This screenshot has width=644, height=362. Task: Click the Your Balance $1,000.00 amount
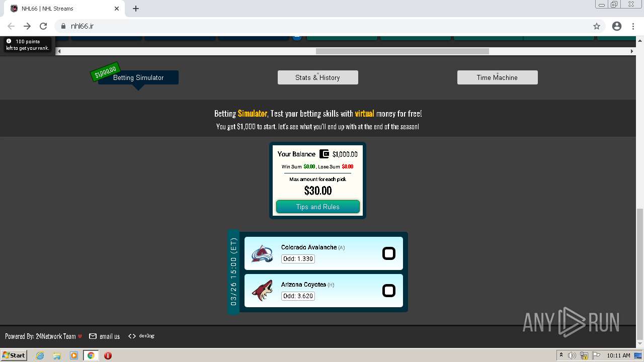345,154
